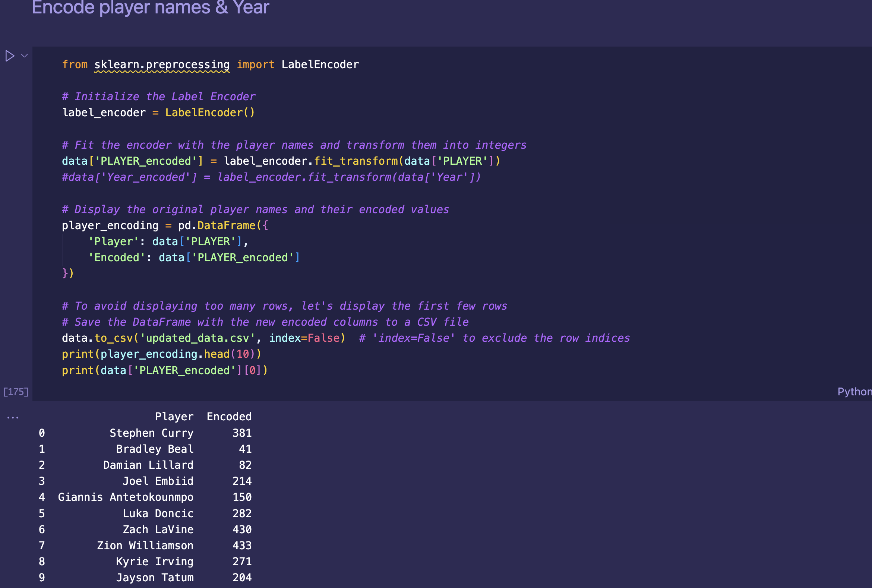The width and height of the screenshot is (872, 588).
Task: Click the underlined sklearn.preprocessing module name
Action: coord(162,64)
